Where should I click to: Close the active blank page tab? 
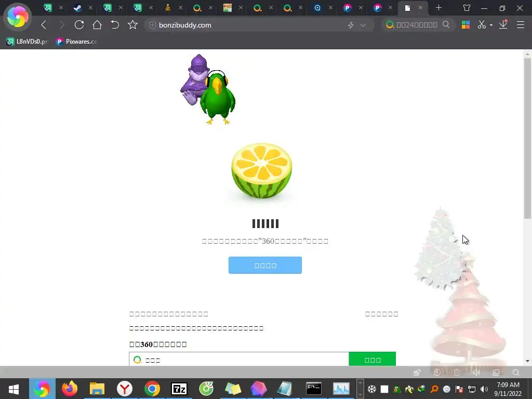420,8
